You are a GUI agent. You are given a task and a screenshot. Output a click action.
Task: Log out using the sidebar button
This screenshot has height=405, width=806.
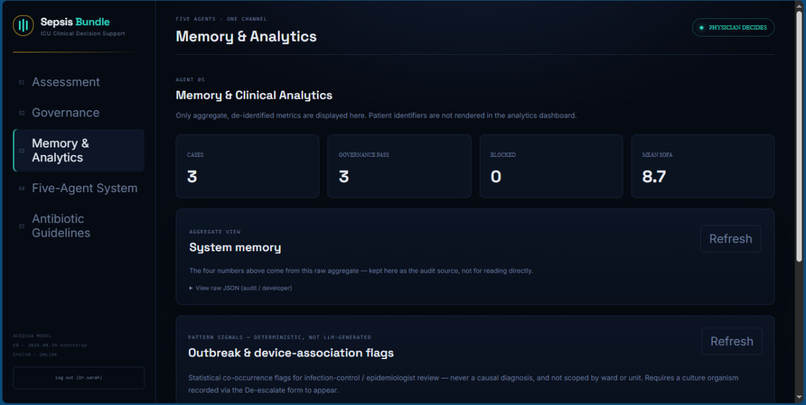pos(79,378)
